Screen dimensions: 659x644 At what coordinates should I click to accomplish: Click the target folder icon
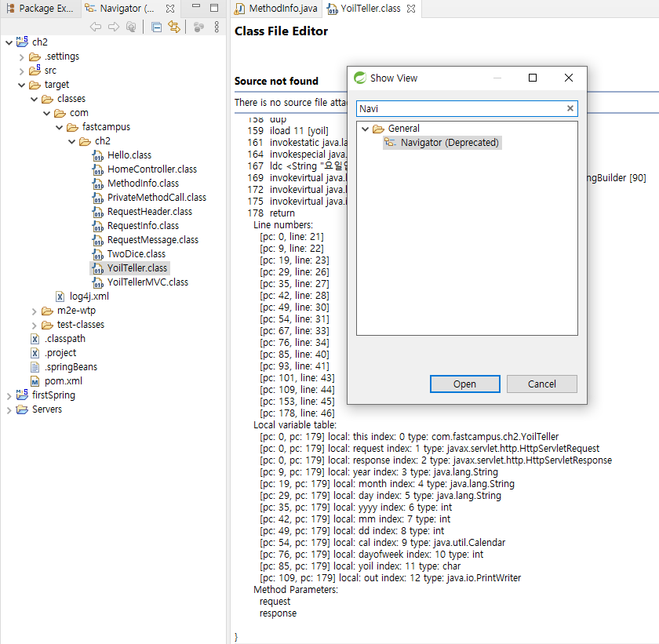pos(35,86)
